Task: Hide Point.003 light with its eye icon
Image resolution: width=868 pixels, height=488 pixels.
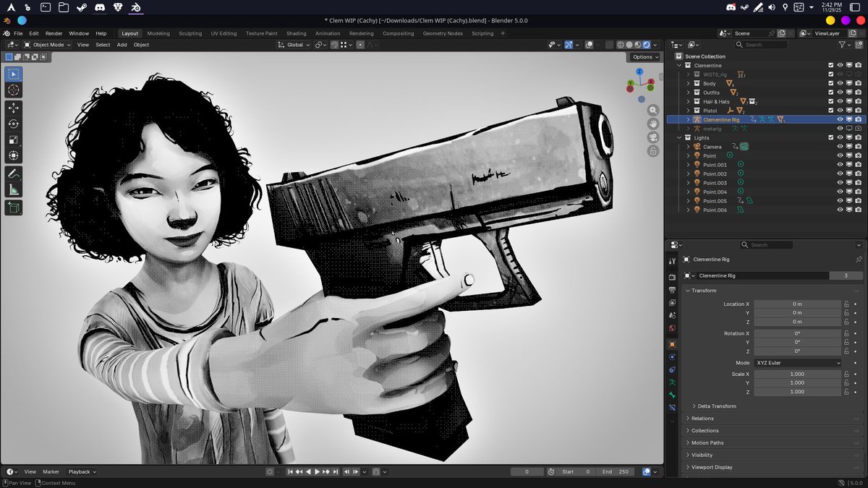Action: tap(840, 183)
